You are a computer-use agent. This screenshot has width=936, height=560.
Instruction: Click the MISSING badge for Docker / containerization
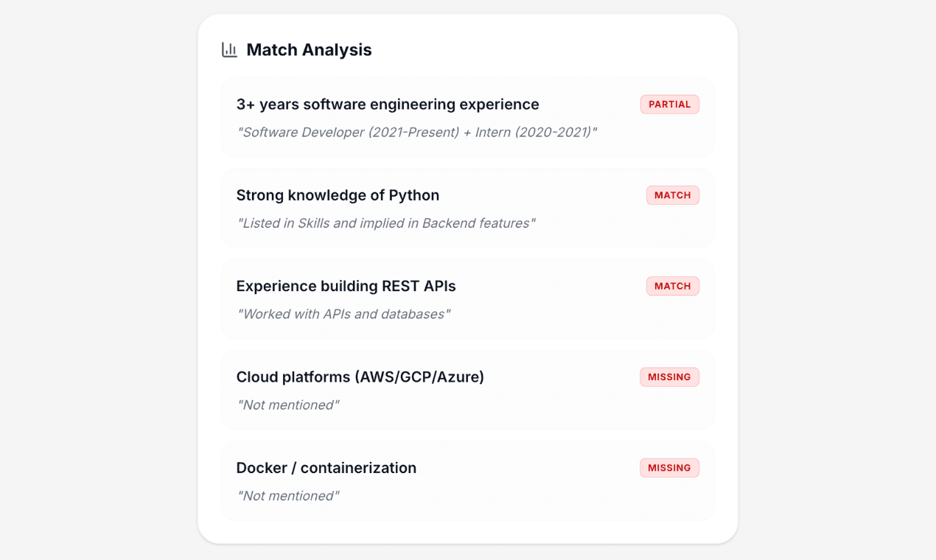point(669,468)
